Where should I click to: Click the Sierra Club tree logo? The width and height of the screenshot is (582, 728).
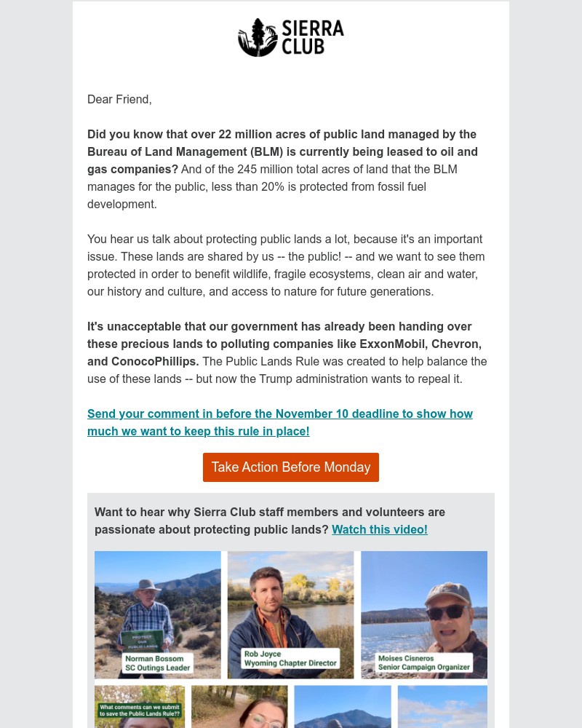[x=259, y=37]
